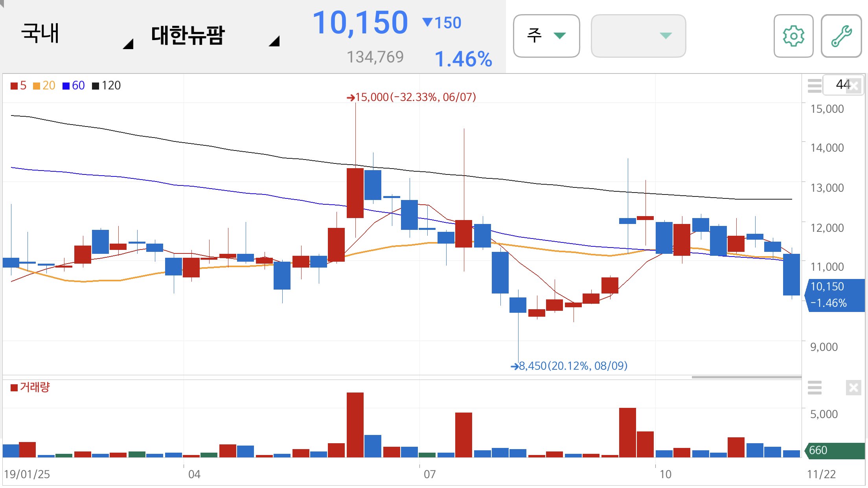Click the 거래량 legend label
The image size is (868, 488).
pos(35,387)
